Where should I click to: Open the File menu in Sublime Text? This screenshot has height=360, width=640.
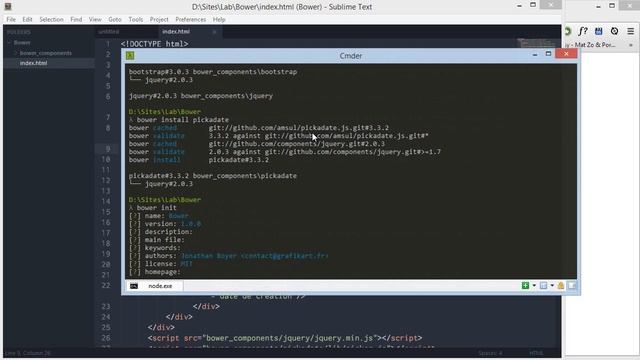coord(11,20)
